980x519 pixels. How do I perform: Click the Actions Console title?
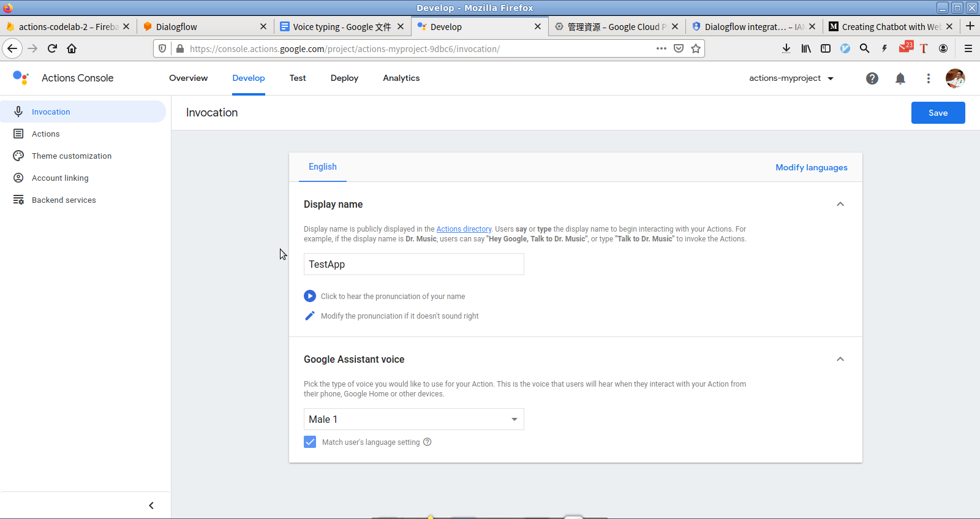tap(78, 78)
